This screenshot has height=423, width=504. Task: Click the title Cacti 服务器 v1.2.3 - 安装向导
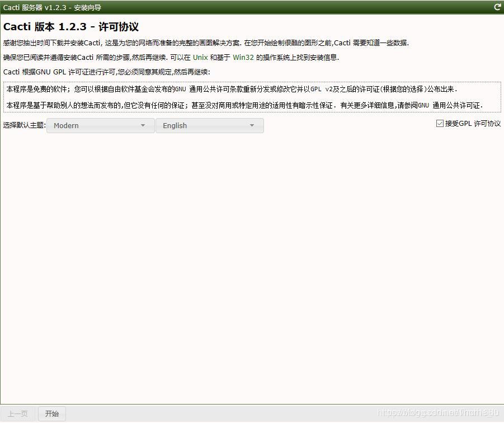pyautogui.click(x=52, y=7)
